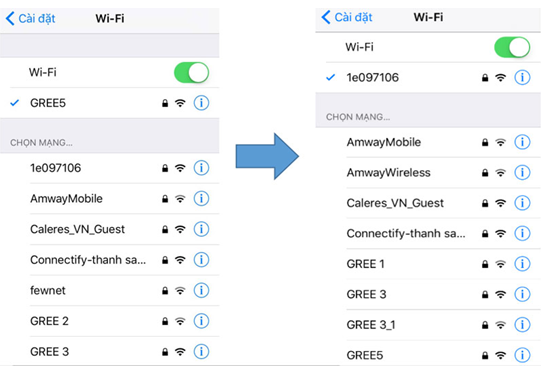Turn off Wi-Fi switch in right screen
The image size is (541, 370).
[512, 47]
